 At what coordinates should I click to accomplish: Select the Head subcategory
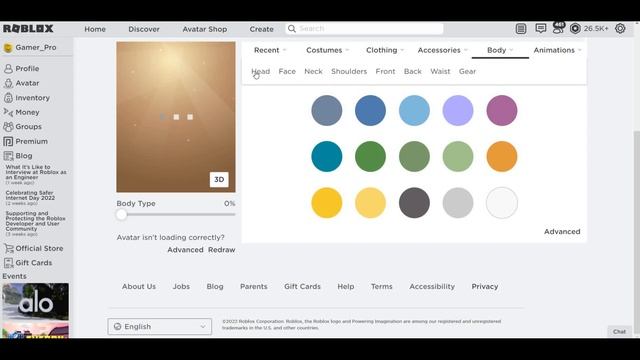[260, 71]
